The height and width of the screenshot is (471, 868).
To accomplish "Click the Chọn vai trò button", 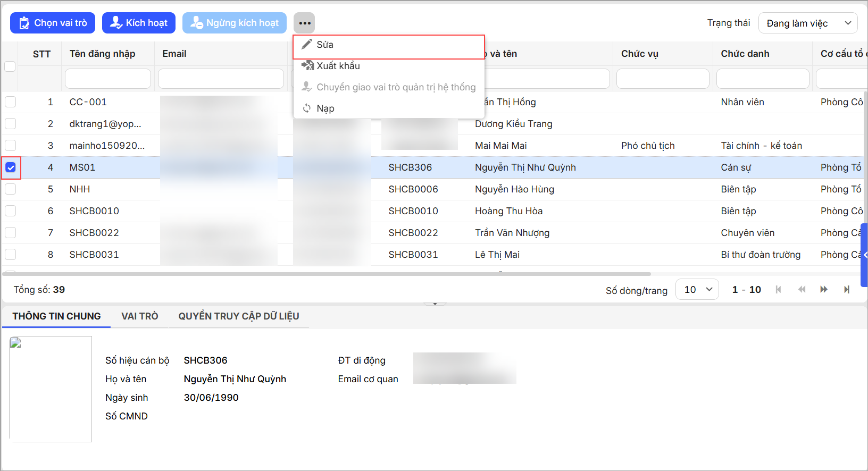I will pyautogui.click(x=53, y=23).
